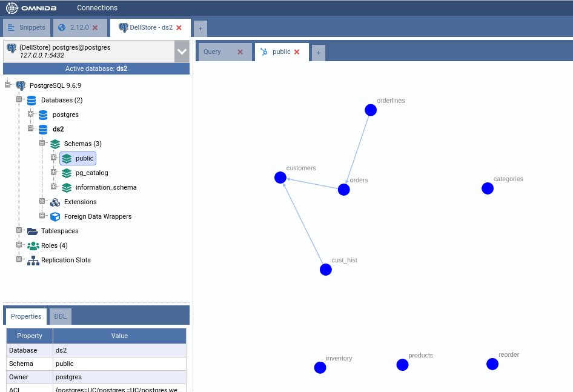The width and height of the screenshot is (573, 392).
Task: Click the inventory graph node
Action: pyautogui.click(x=320, y=368)
